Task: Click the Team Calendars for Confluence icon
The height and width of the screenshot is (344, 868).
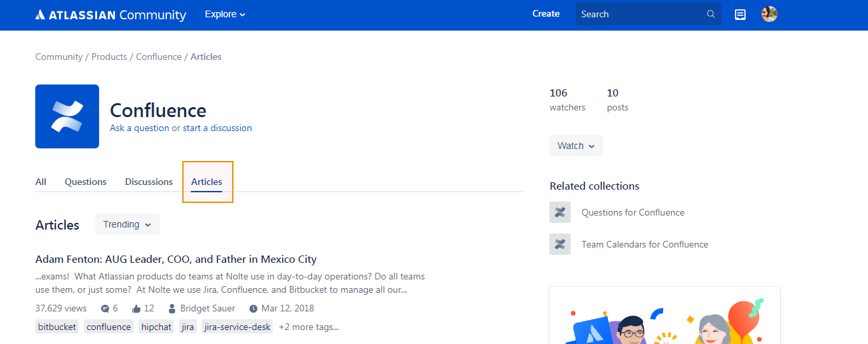Action: coord(560,244)
